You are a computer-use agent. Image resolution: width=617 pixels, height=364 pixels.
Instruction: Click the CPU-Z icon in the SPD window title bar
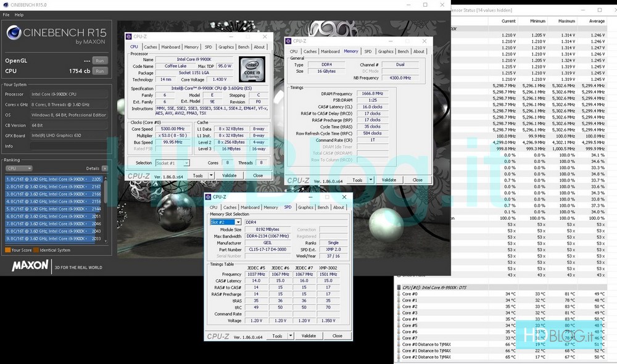pos(210,197)
